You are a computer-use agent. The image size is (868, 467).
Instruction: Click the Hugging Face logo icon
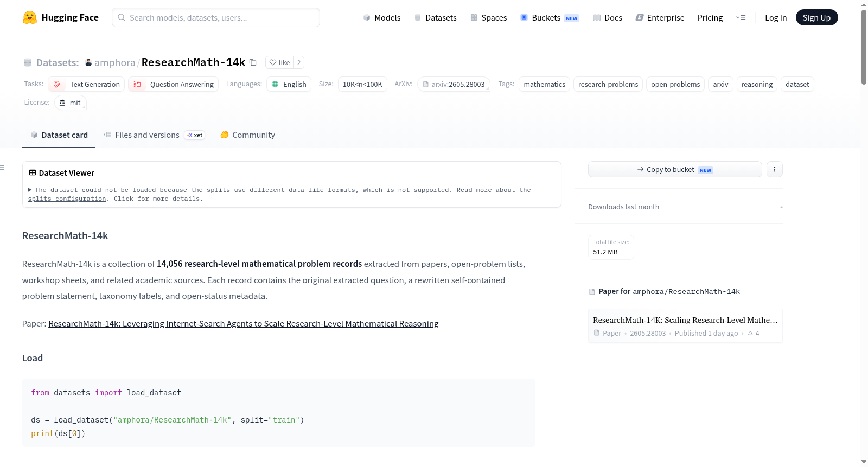(x=30, y=17)
